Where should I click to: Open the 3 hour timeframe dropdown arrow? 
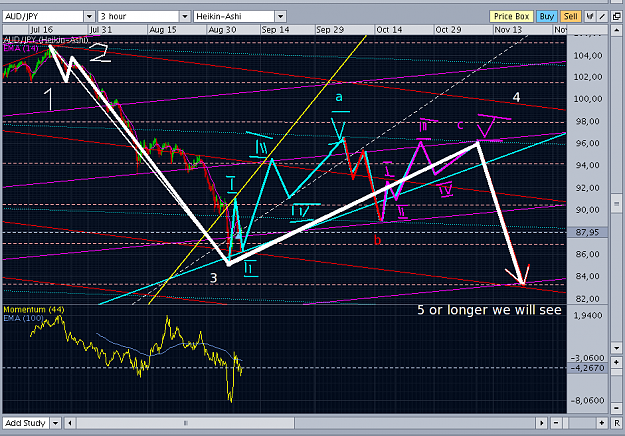click(x=185, y=16)
